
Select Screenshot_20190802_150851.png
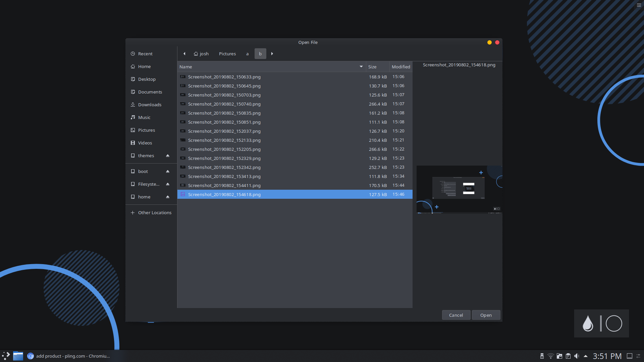[295, 122]
